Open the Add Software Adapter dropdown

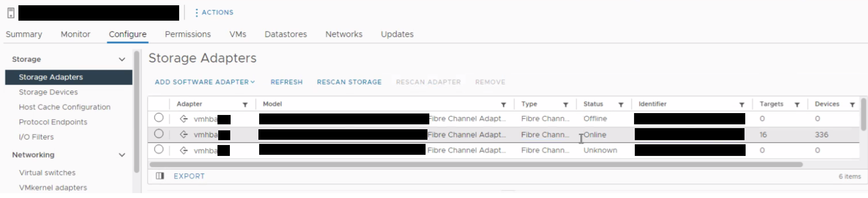[x=205, y=82]
